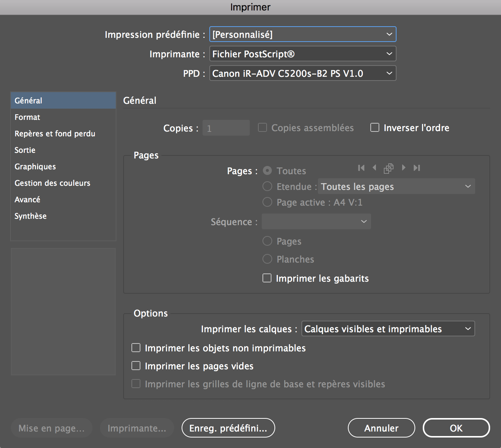
Task: Check Imprimer les gabarits
Action: point(267,278)
